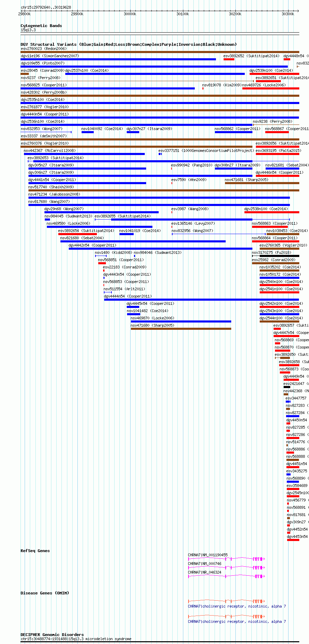Open variant esv28045 (Conrad2009)
This screenshot has height=644, width=309.
pos(42,70)
